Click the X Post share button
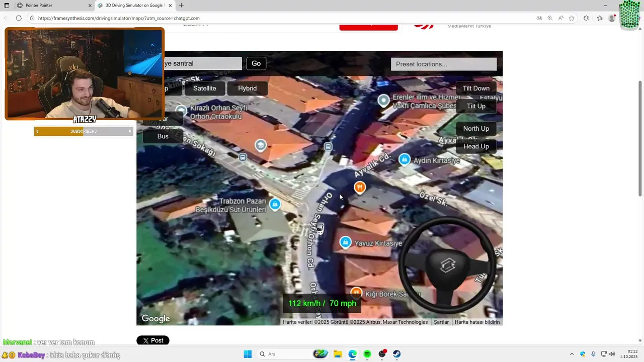This screenshot has width=644, height=362. point(153,340)
